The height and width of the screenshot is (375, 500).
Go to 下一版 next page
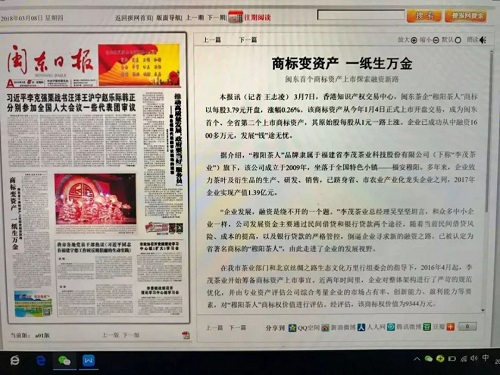point(131,335)
